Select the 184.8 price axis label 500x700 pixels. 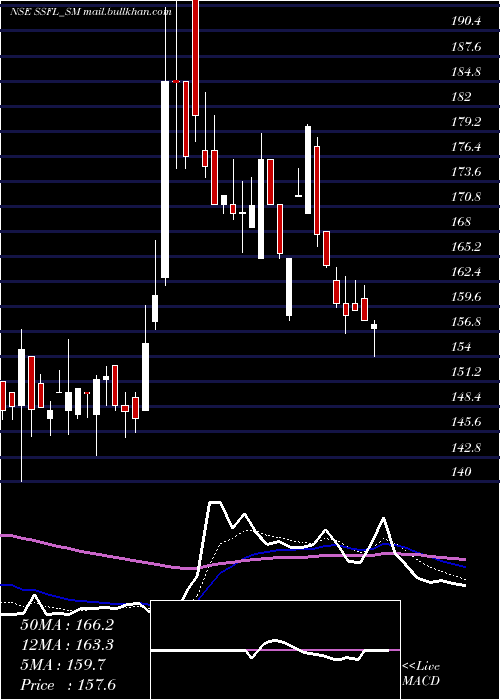click(x=466, y=71)
